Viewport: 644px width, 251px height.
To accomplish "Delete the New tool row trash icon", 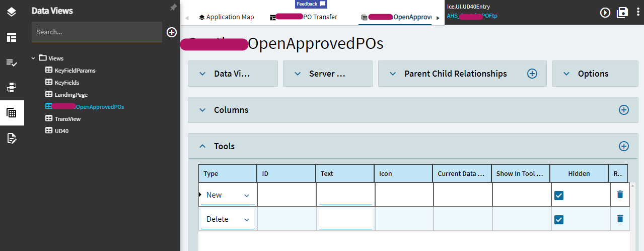I will point(620,195).
